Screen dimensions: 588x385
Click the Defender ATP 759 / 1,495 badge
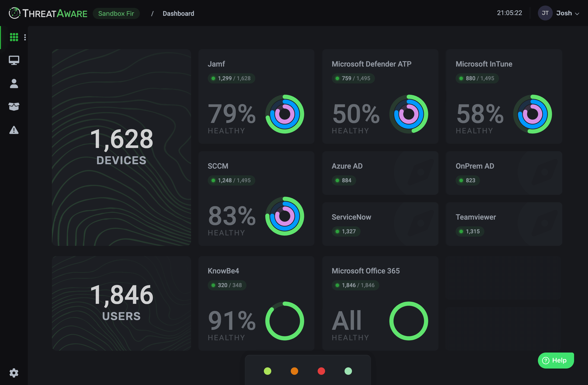coord(353,78)
